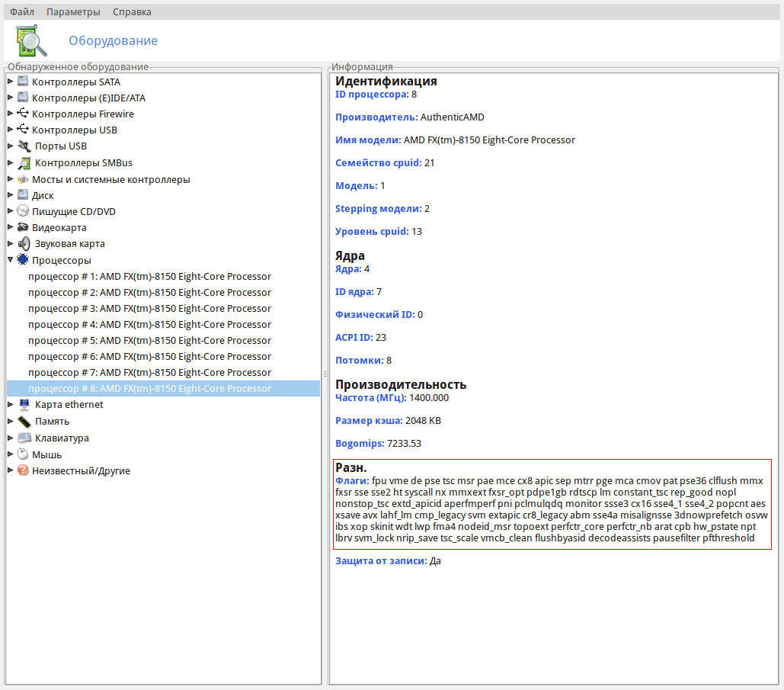
Task: Open the "Файл" menu
Action: [21, 12]
